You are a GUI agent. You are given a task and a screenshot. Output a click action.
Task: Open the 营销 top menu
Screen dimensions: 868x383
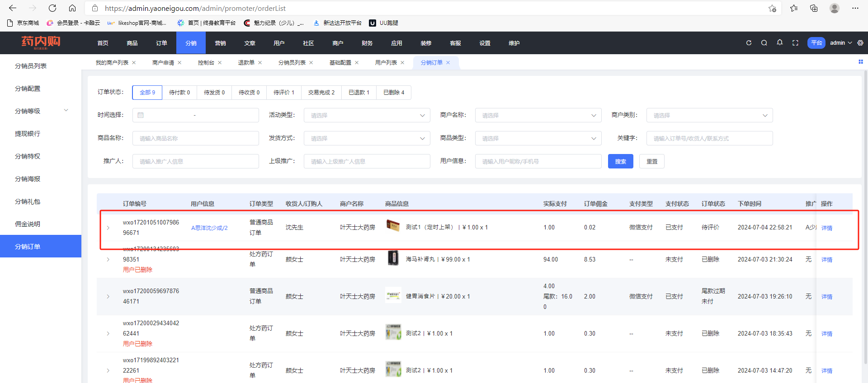[220, 43]
